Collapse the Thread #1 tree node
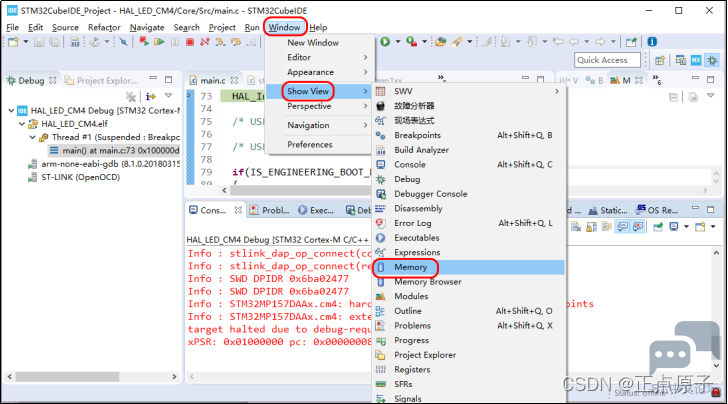 coord(32,137)
